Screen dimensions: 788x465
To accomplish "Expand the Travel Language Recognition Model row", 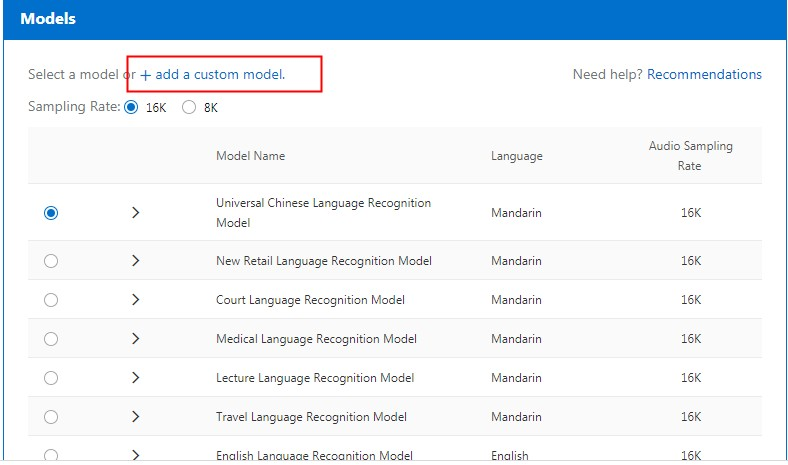I will point(136,417).
